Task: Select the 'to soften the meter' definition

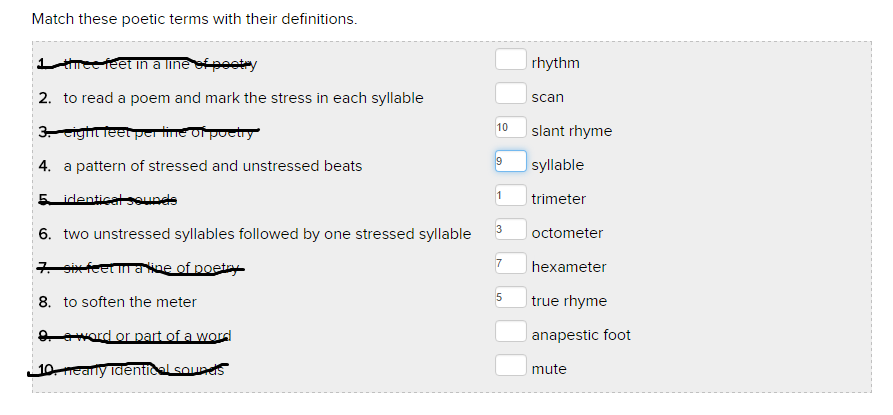Action: pos(130,302)
